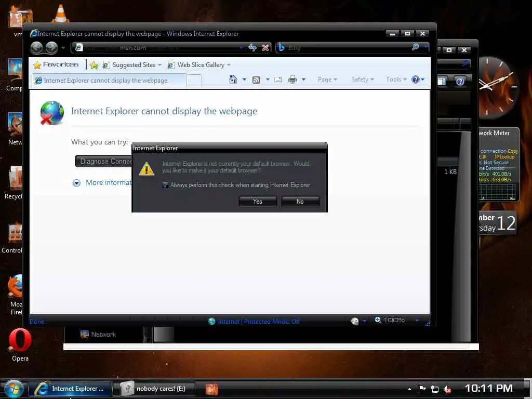Click view pane icon in background window

[x=442, y=82]
